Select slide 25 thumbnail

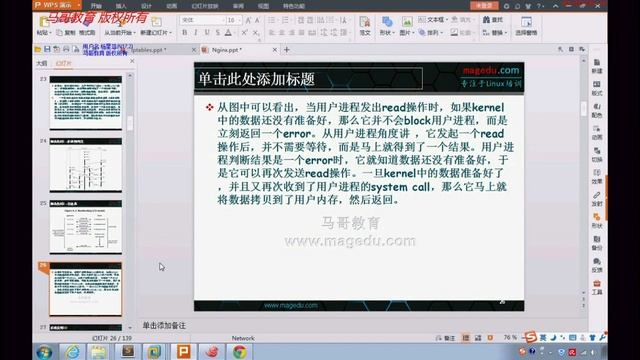pyautogui.click(x=86, y=227)
